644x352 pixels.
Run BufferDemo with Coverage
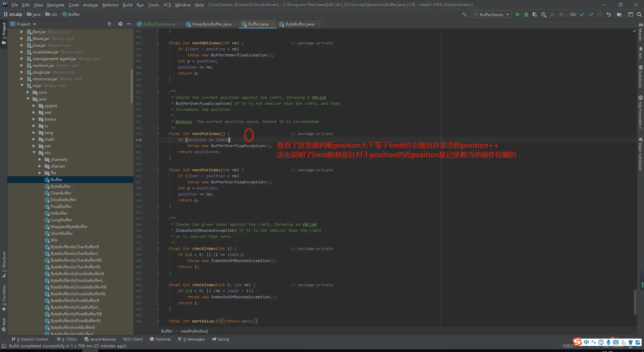pyautogui.click(x=535, y=14)
